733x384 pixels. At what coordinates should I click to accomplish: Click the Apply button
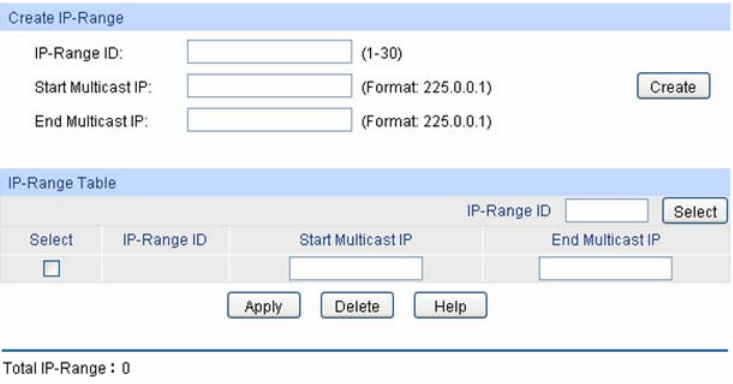(x=264, y=306)
